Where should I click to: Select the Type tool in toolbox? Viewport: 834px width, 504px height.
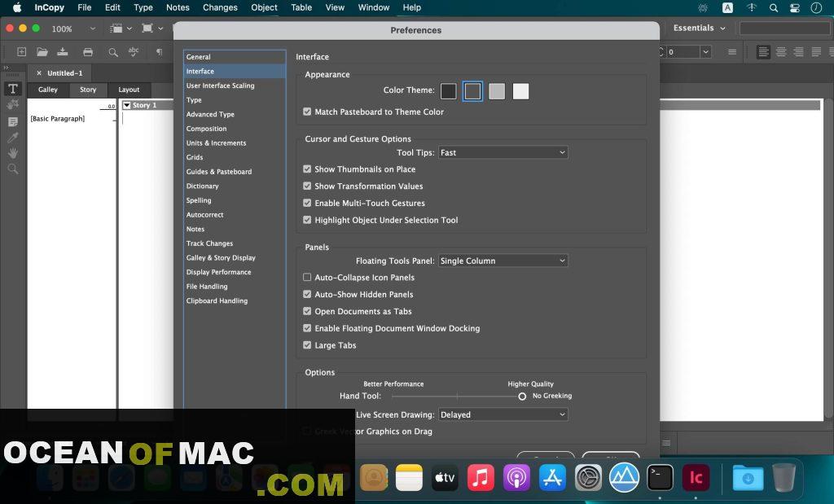pyautogui.click(x=13, y=89)
